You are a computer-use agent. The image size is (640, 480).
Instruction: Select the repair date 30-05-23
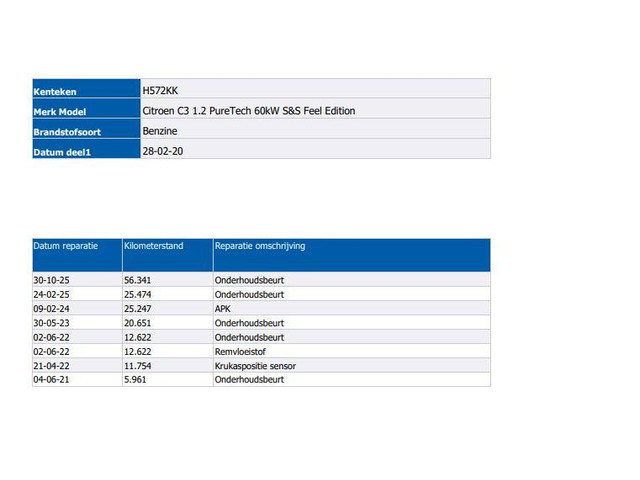pos(51,323)
